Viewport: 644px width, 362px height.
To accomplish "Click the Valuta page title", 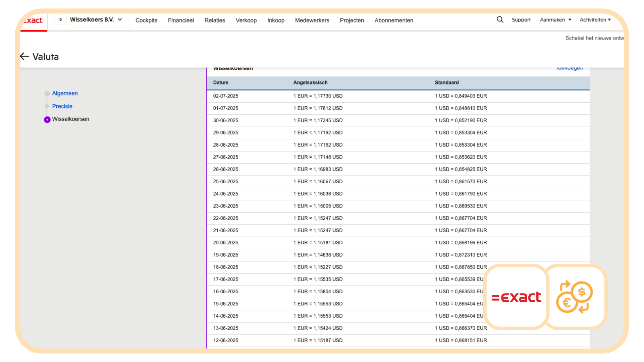I will coord(46,57).
